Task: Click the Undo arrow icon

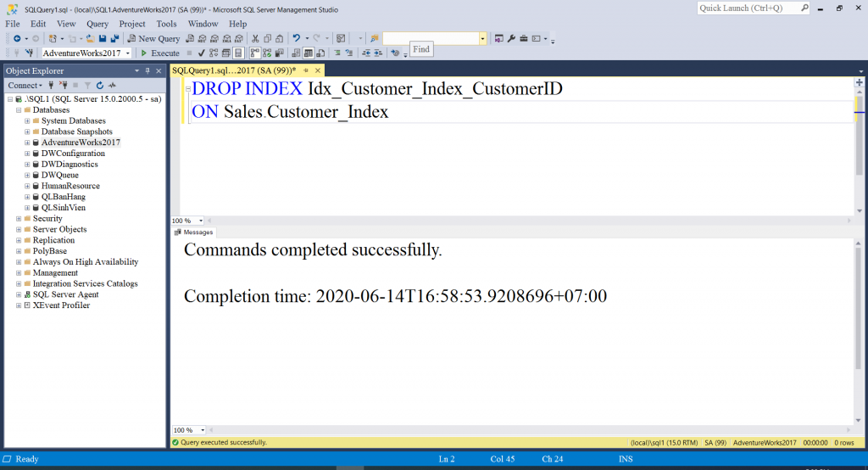Action: coord(296,38)
